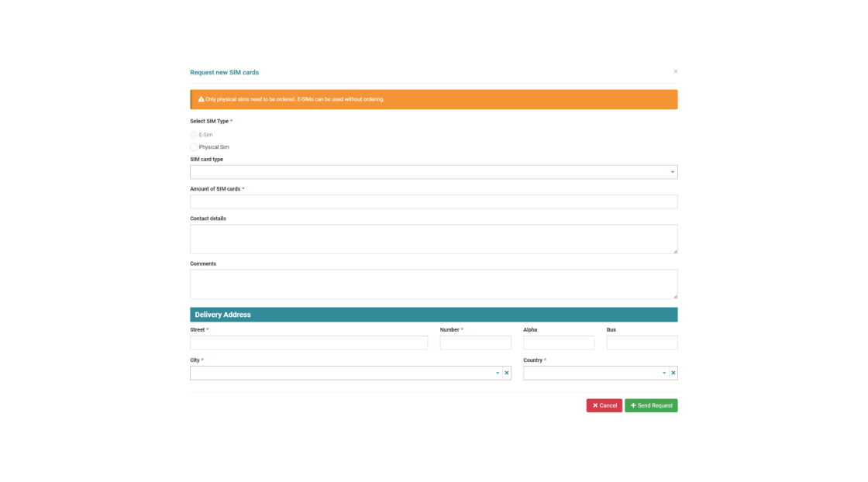
Task: Click the Cancel button
Action: tap(604, 405)
